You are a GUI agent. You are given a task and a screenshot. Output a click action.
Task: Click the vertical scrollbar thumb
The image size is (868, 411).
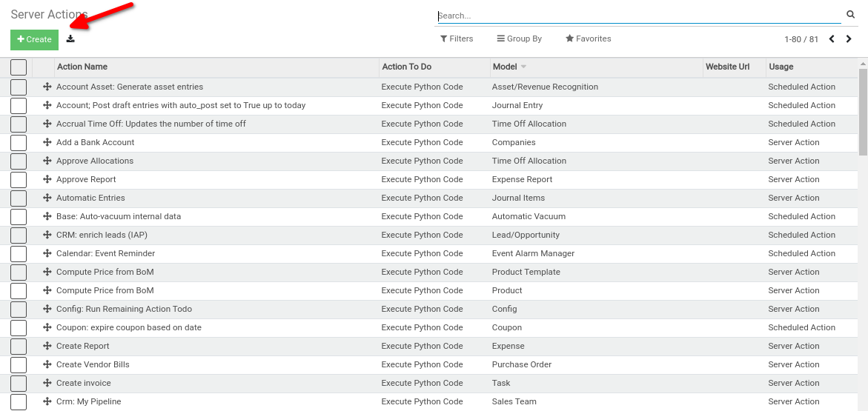click(x=863, y=111)
